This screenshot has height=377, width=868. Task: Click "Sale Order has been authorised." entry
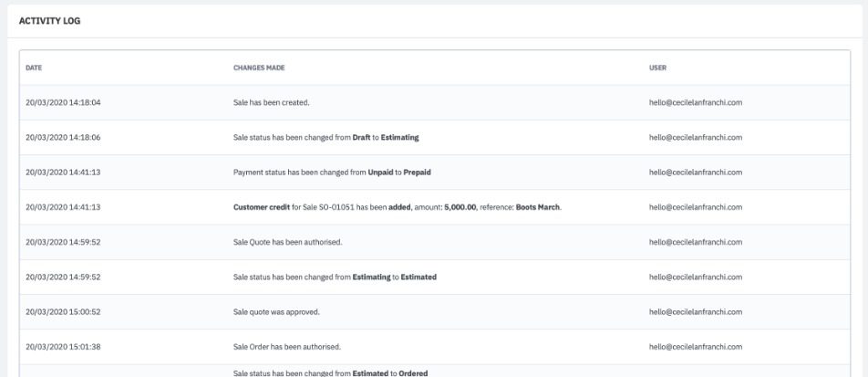pos(287,347)
